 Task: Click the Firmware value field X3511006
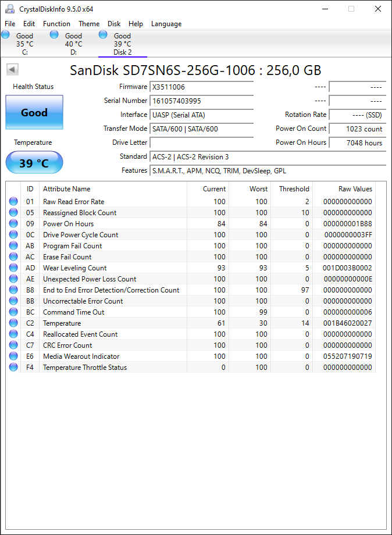point(202,87)
